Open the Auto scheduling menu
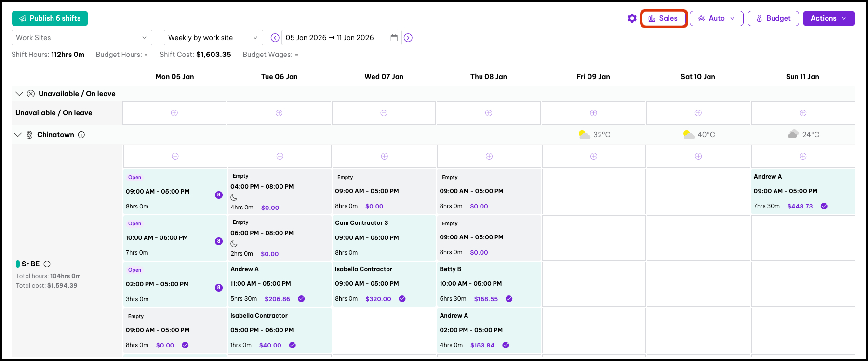868x361 pixels. click(x=716, y=18)
